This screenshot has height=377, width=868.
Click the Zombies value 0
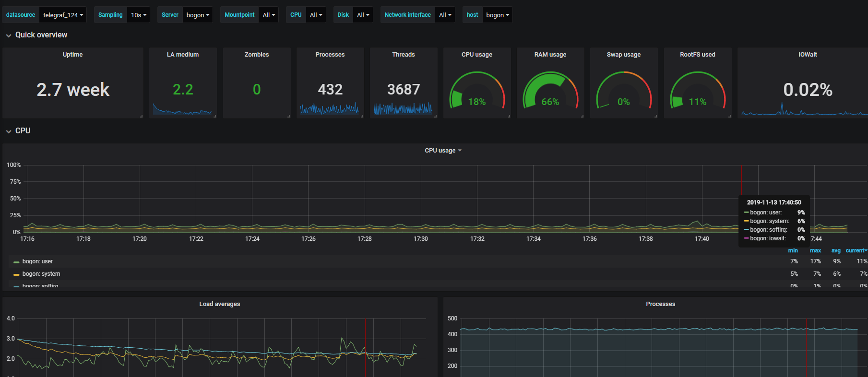pos(257,89)
